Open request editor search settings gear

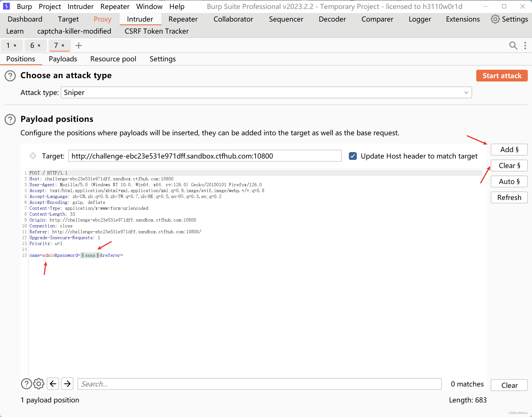(39, 384)
